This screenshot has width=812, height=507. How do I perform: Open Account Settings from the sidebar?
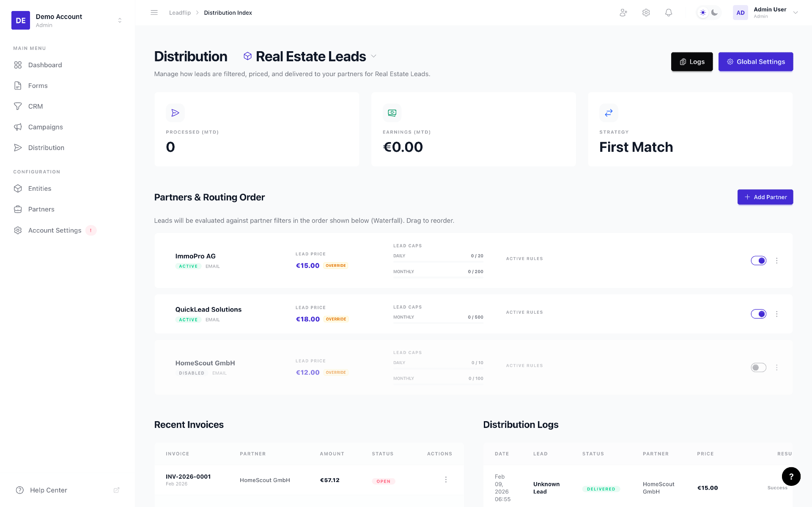55,230
